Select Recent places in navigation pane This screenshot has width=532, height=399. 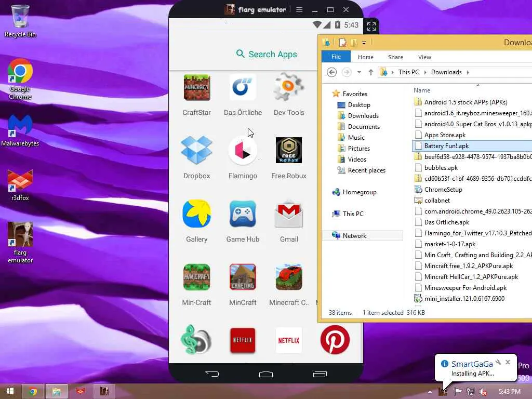(366, 170)
